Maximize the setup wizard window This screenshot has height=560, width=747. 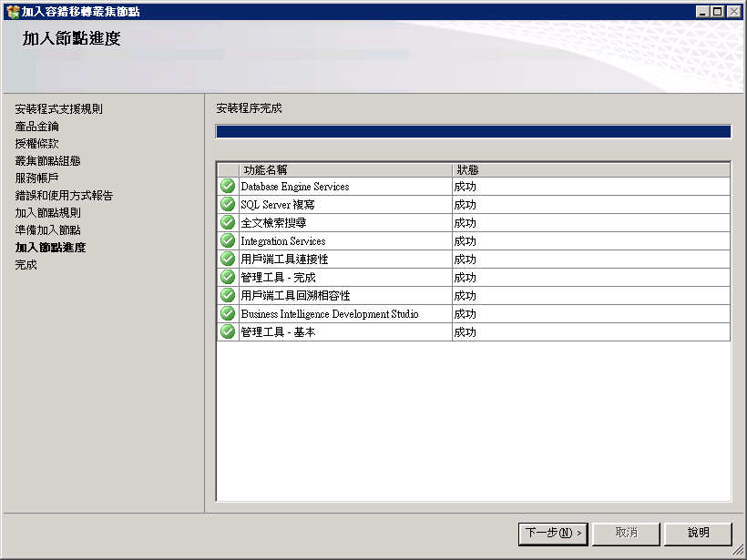click(x=717, y=12)
